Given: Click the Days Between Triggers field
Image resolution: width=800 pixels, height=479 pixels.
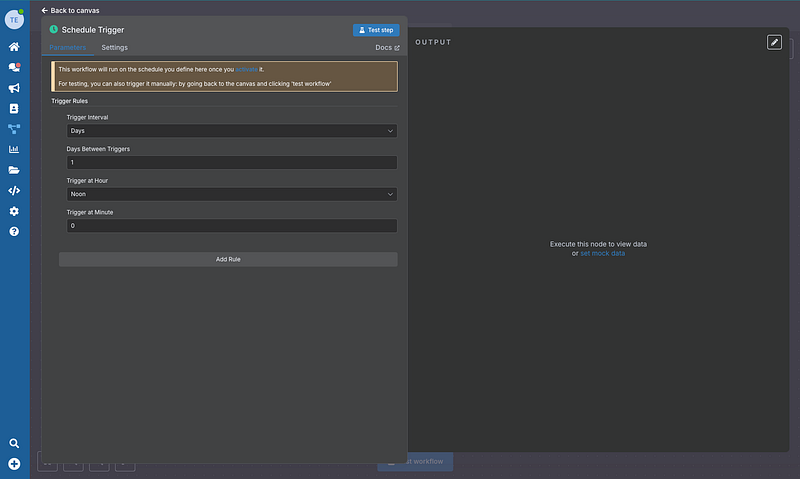Looking at the screenshot, I should point(231,162).
